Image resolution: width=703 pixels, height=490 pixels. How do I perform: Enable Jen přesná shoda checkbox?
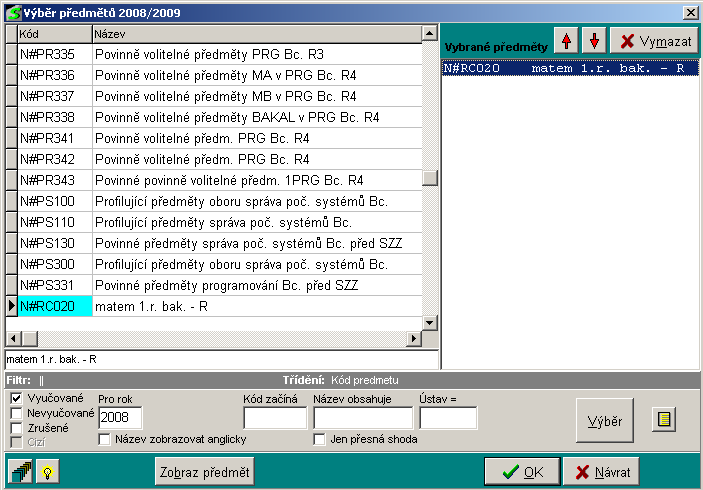point(320,439)
